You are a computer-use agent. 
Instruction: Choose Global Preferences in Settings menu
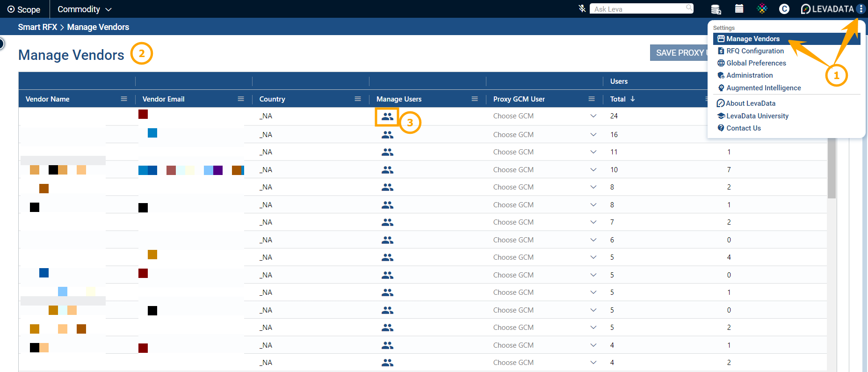756,63
